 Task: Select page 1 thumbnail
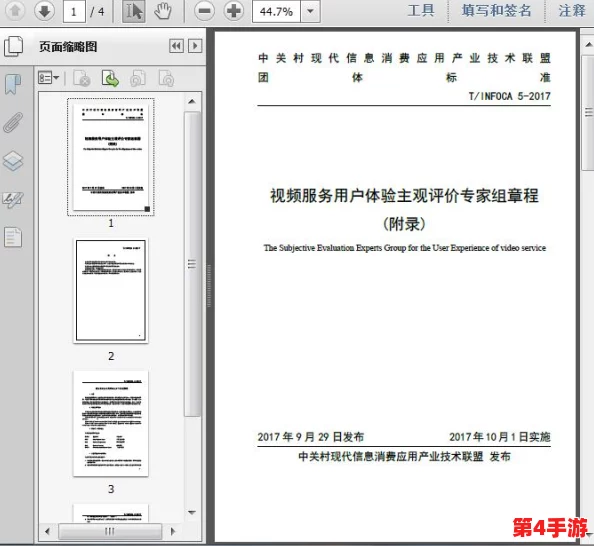pos(111,157)
